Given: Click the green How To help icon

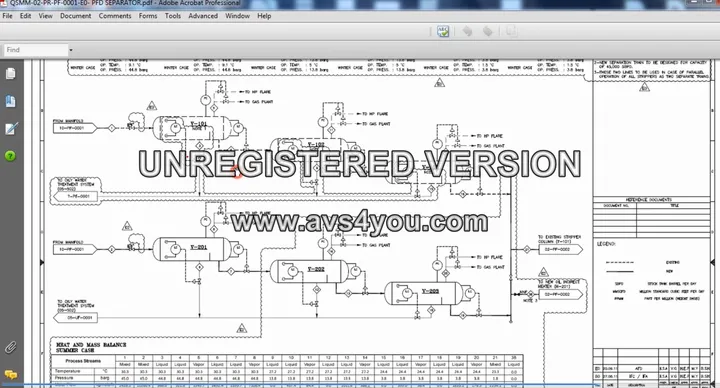Looking at the screenshot, I should [x=10, y=156].
